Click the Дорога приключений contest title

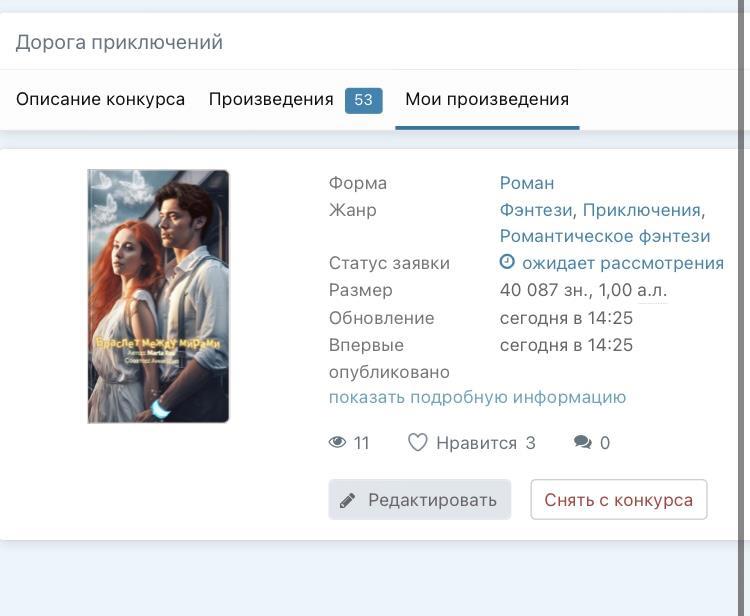click(119, 42)
